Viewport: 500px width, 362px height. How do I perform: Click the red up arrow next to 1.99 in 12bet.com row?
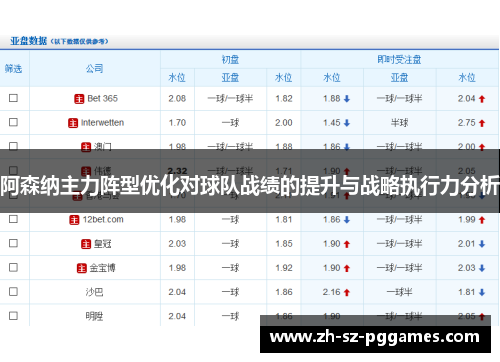coord(482,220)
